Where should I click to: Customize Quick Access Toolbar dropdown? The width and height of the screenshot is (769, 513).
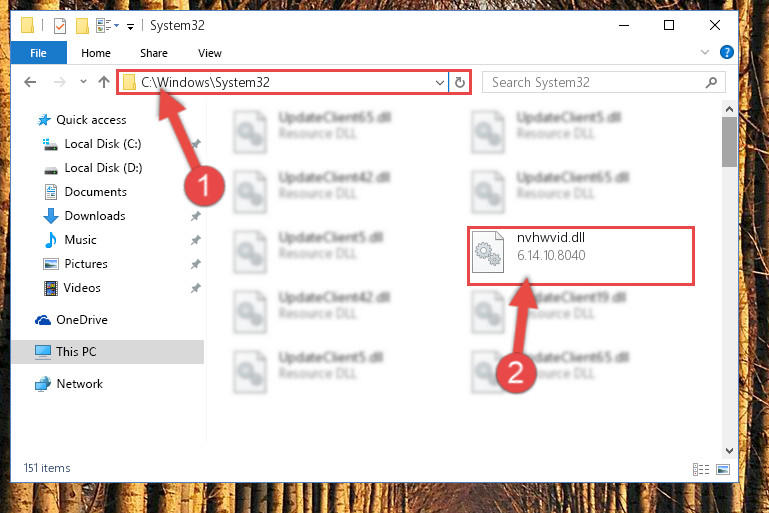[x=130, y=26]
